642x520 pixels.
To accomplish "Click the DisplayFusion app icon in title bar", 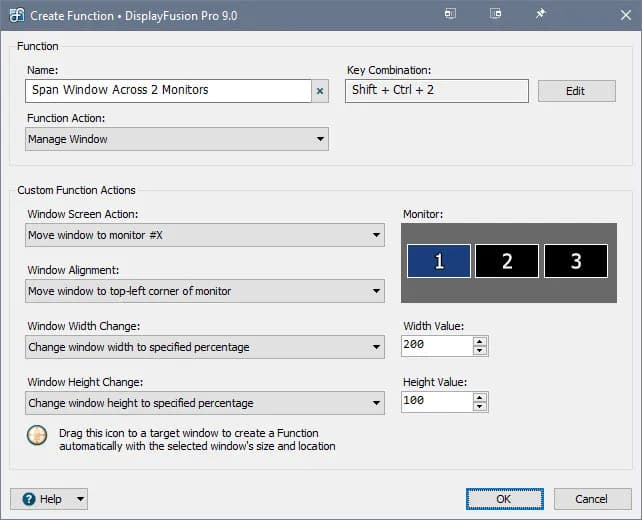I will tap(15, 16).
